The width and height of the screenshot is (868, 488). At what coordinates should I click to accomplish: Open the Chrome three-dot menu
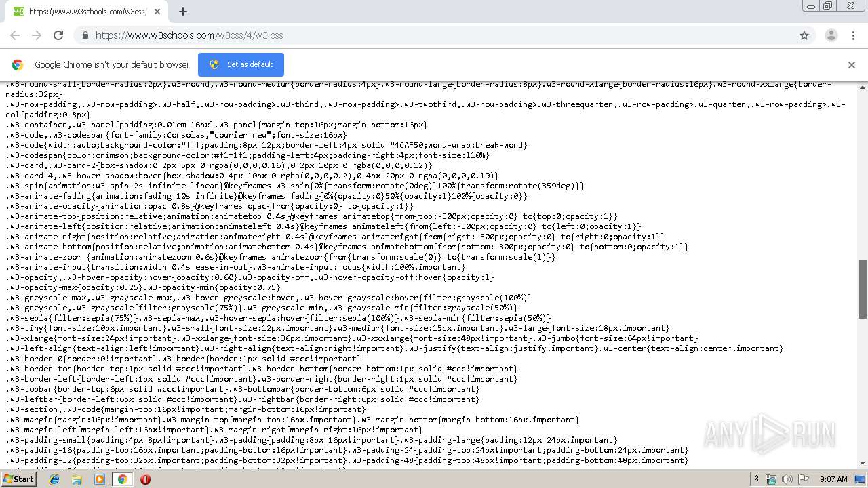click(x=852, y=35)
